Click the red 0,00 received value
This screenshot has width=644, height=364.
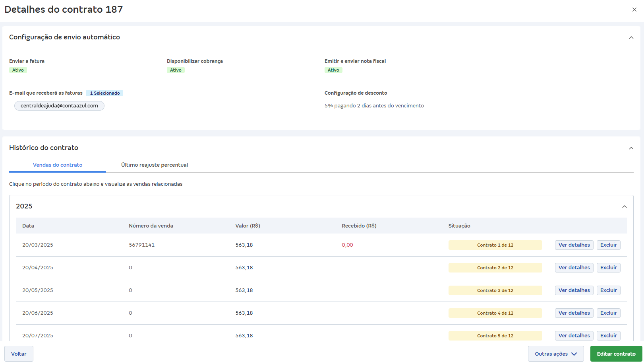tap(347, 245)
